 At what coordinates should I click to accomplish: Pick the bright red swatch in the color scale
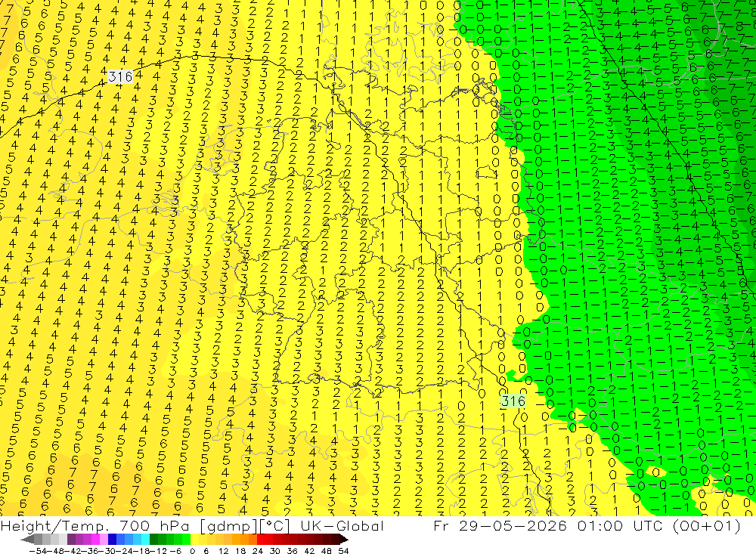click(261, 540)
